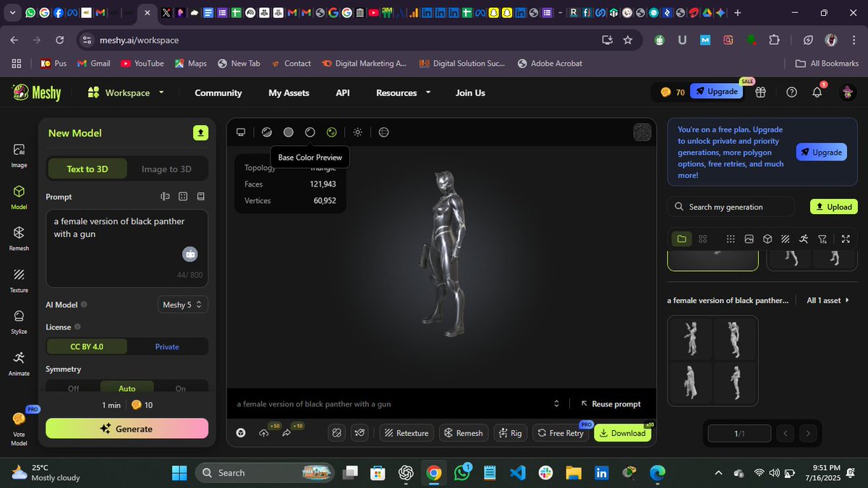Switch to the Text to 3D tab
The width and height of the screenshot is (868, 488).
(88, 168)
